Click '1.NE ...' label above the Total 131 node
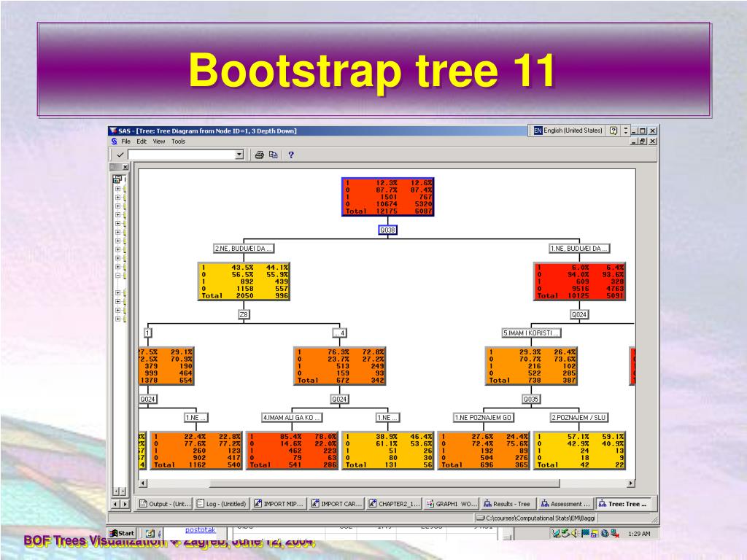747x560 pixels. click(388, 418)
